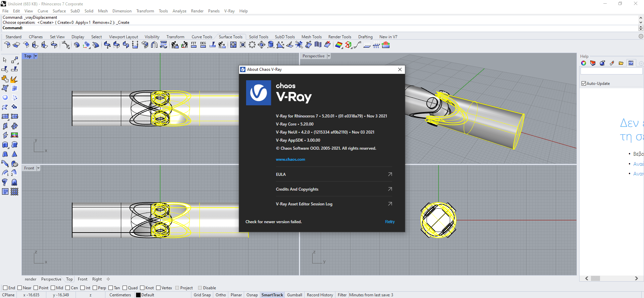
Task: Open the Layers panel color wheel icon
Action: [584, 63]
